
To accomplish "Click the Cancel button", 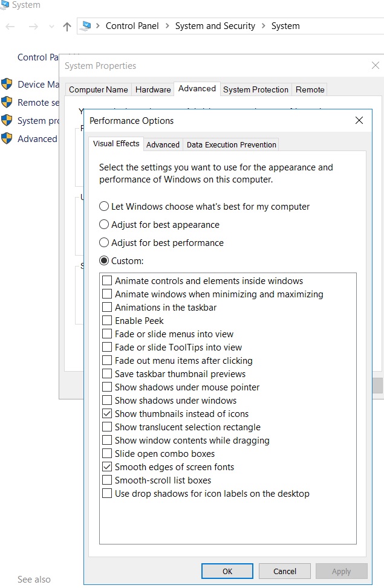I will (285, 571).
